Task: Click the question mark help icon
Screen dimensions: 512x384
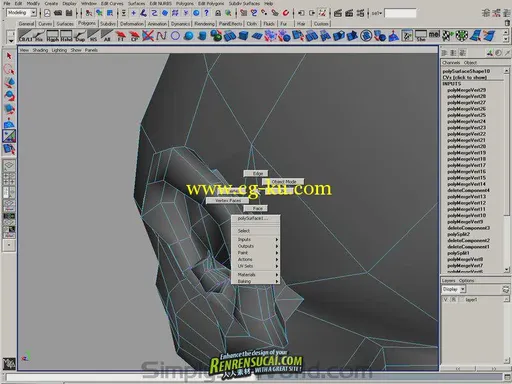Action: click(x=207, y=13)
